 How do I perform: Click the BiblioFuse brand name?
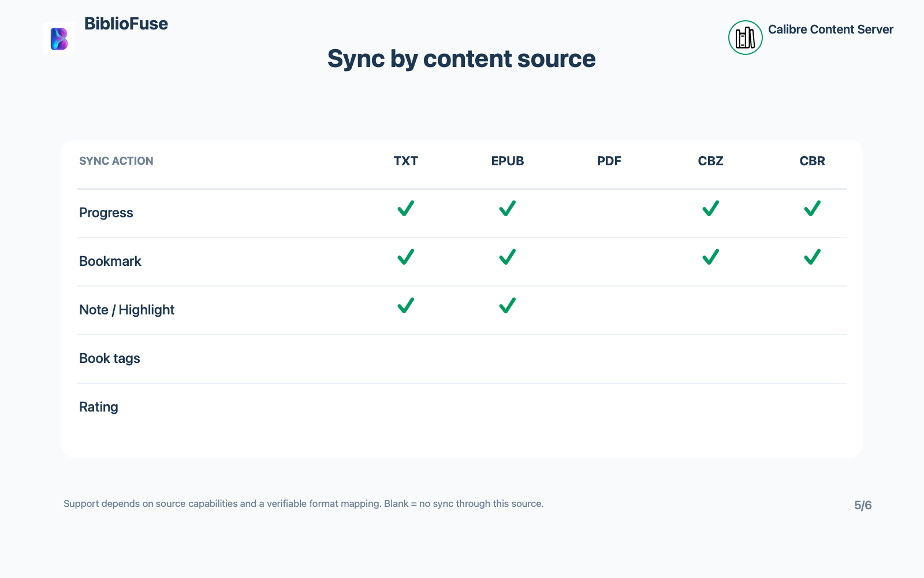pos(126,24)
